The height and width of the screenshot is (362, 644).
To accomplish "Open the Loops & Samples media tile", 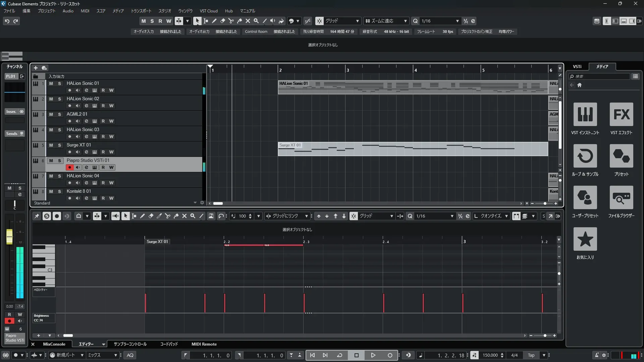I will point(585,156).
